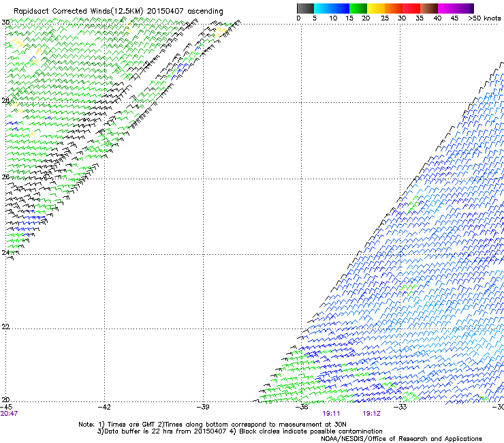
Task: Click the '>50 knots' legend label
Action: [x=484, y=18]
